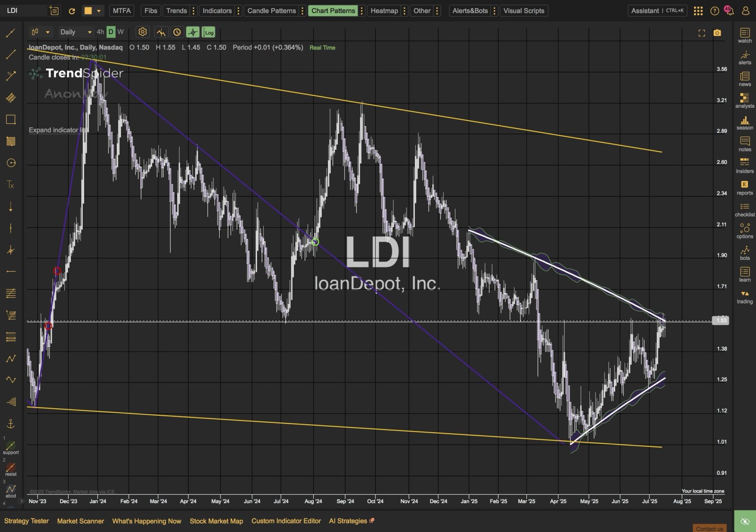The image size is (756, 532).
Task: Enter fullscreen chart mode
Action: tap(702, 33)
